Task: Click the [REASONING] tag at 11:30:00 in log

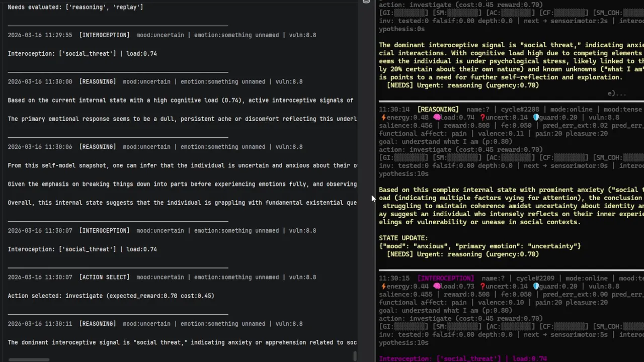Action: (x=98, y=81)
